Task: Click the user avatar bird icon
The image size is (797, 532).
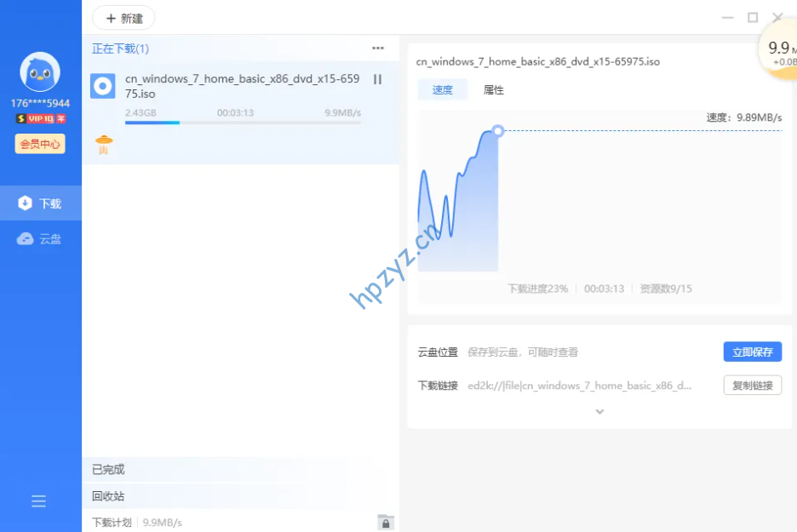Action: [40, 72]
